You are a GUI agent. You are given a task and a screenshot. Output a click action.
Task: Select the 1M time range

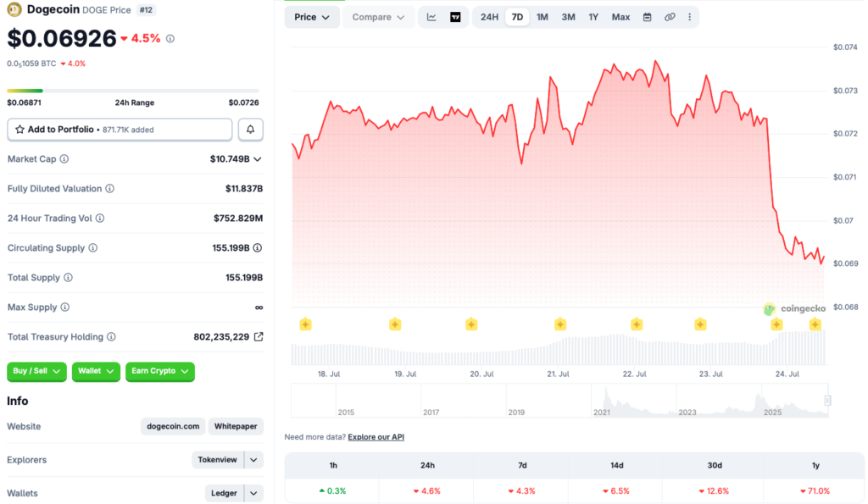[x=542, y=17]
